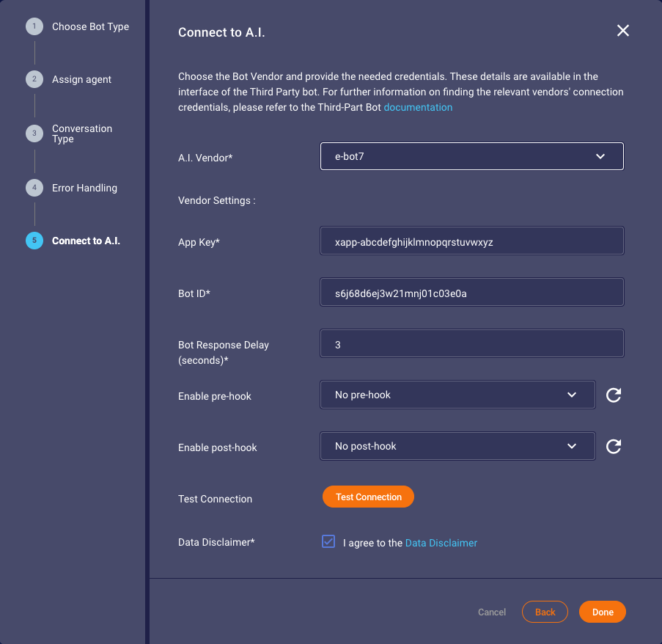This screenshot has width=662, height=644.
Task: Go to the Error Handling step
Action: point(84,188)
